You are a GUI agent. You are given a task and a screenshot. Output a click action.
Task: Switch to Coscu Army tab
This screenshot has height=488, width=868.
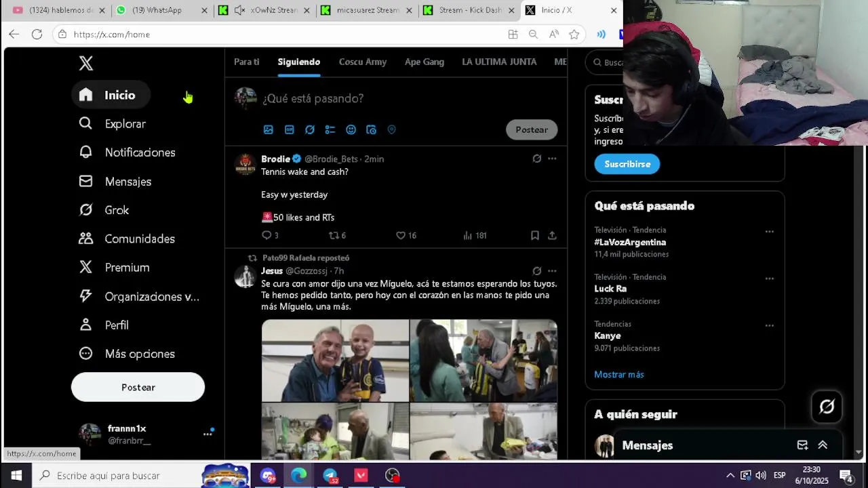pos(363,62)
